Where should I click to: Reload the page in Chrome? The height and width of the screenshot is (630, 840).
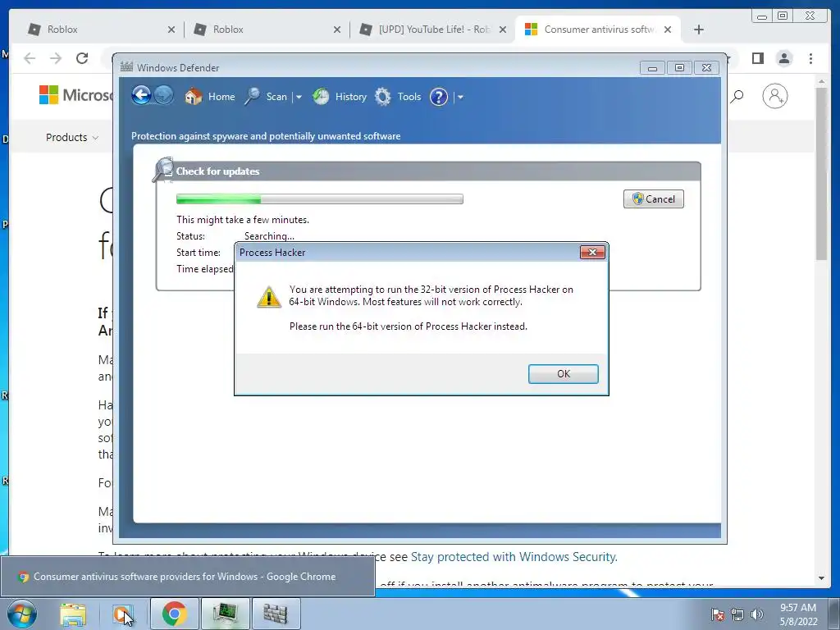pyautogui.click(x=82, y=58)
